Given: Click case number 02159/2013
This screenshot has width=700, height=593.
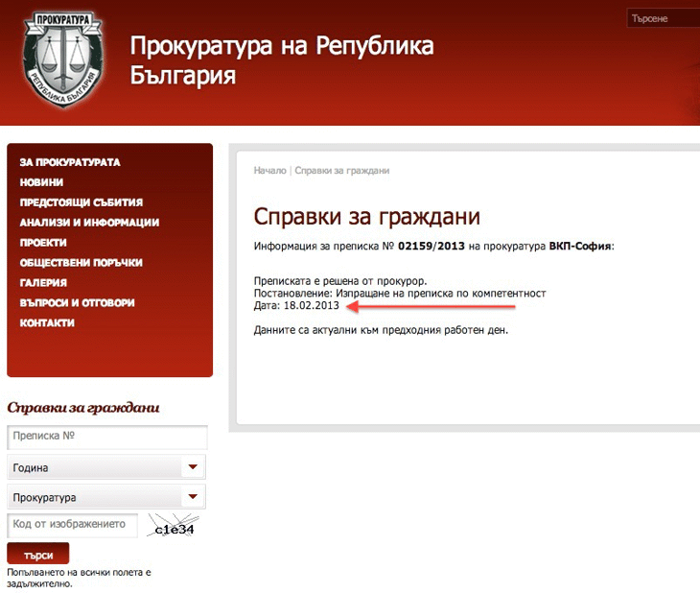Looking at the screenshot, I should tap(432, 246).
